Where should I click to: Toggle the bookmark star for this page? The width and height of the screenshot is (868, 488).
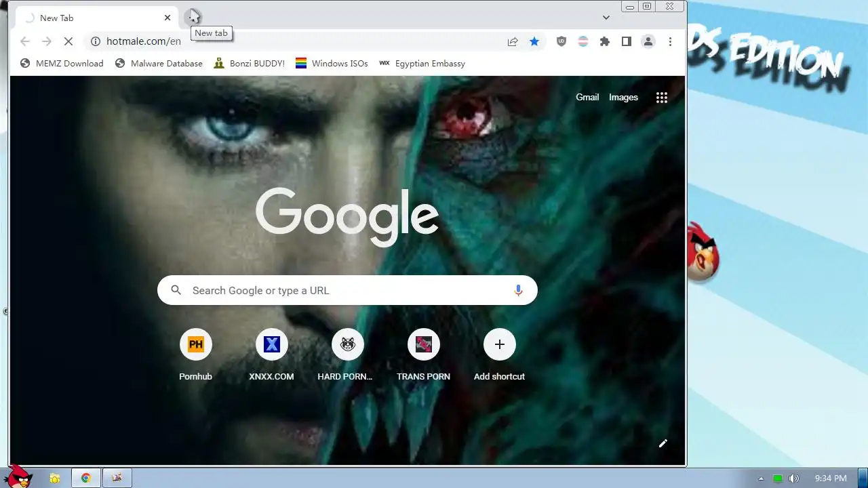[x=534, y=41]
